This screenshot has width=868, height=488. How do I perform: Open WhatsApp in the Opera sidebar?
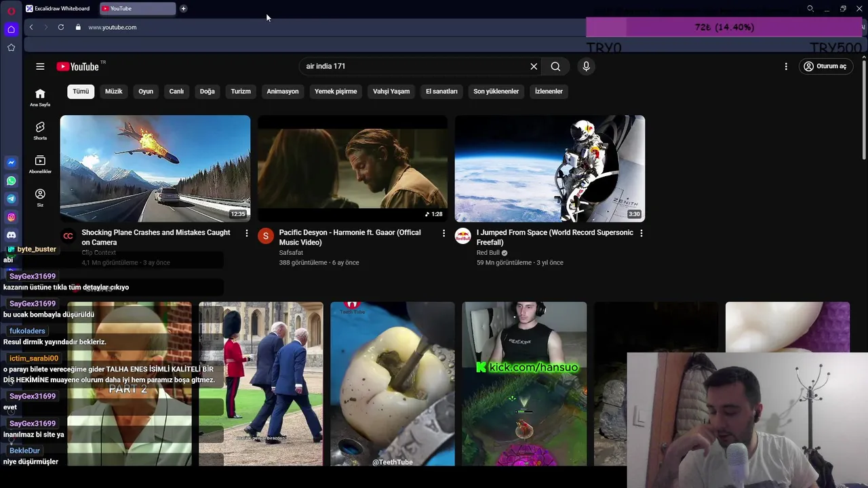coord(11,181)
